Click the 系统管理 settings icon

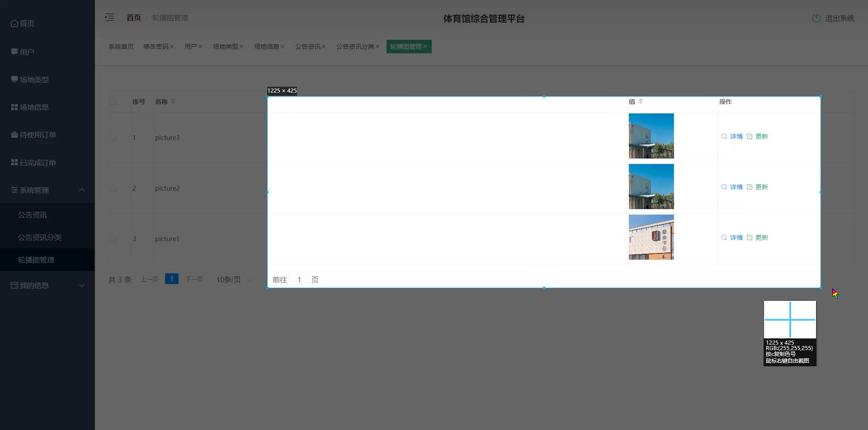14,190
